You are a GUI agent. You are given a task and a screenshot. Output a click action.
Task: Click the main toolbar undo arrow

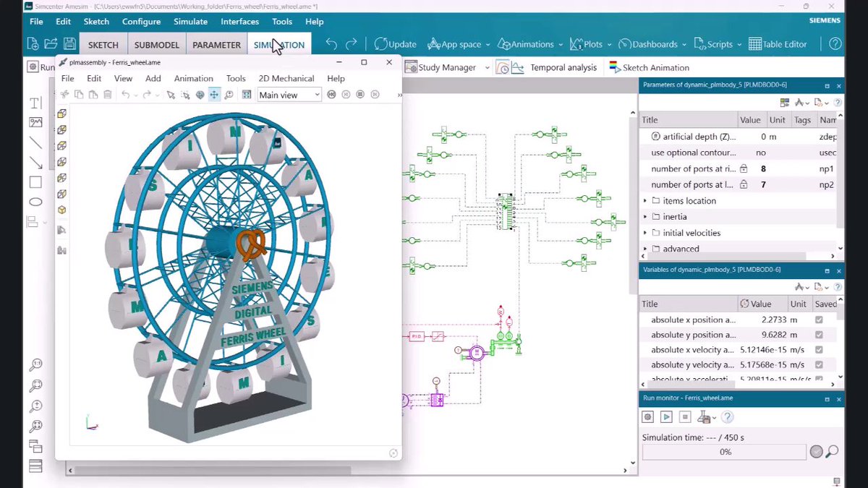331,44
